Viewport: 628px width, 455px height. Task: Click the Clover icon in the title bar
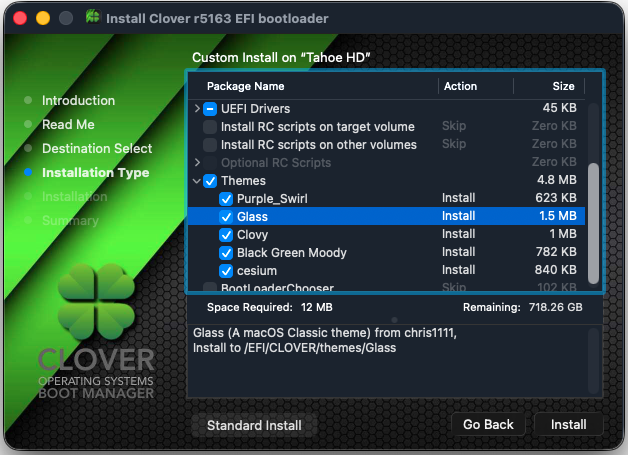point(93,17)
